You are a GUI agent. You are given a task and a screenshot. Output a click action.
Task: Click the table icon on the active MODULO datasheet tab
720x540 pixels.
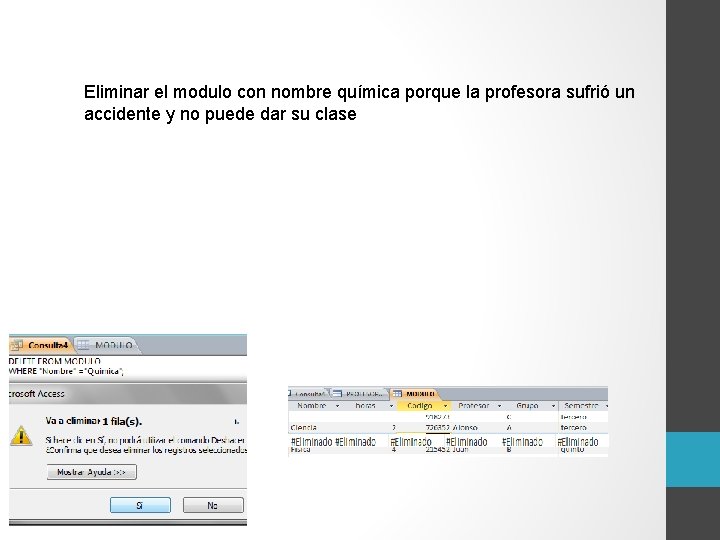tap(397, 394)
